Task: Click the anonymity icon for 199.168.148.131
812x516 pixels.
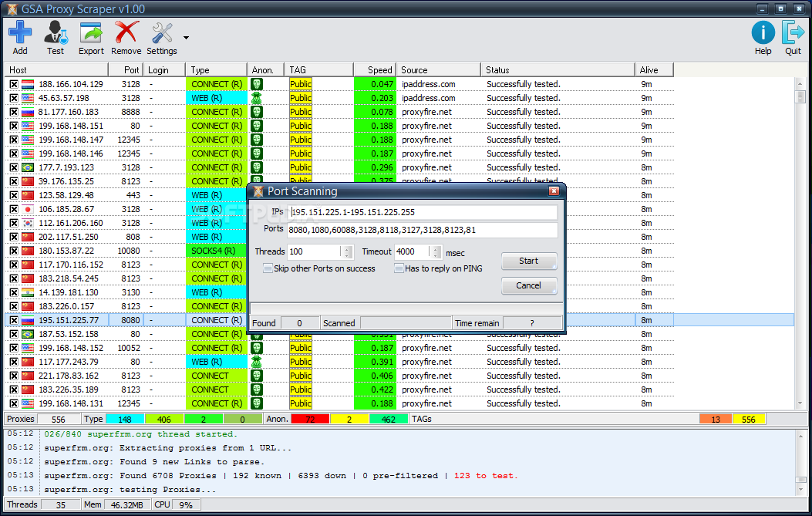Action: coord(256,403)
